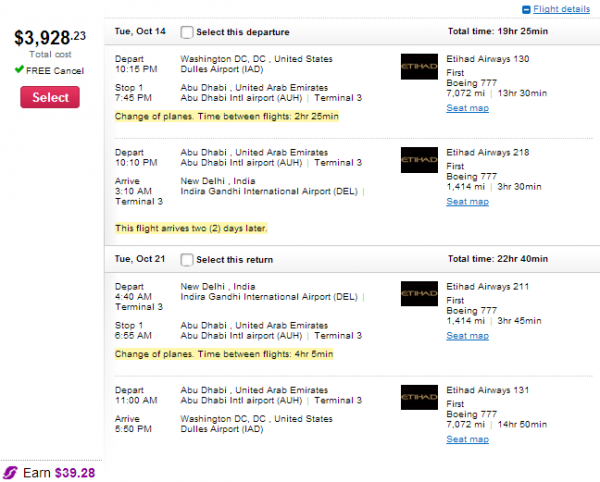Click the green FREE Cancel checkmark icon
Screen dimensions: 600x482
19,70
